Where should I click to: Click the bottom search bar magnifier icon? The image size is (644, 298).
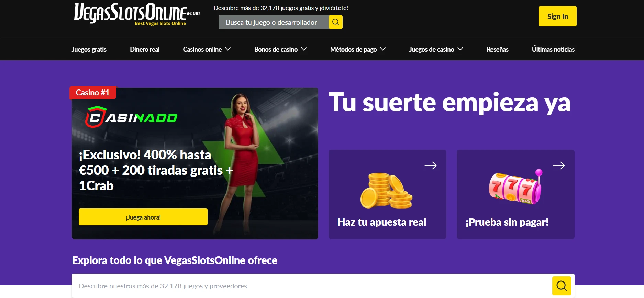coord(562,286)
